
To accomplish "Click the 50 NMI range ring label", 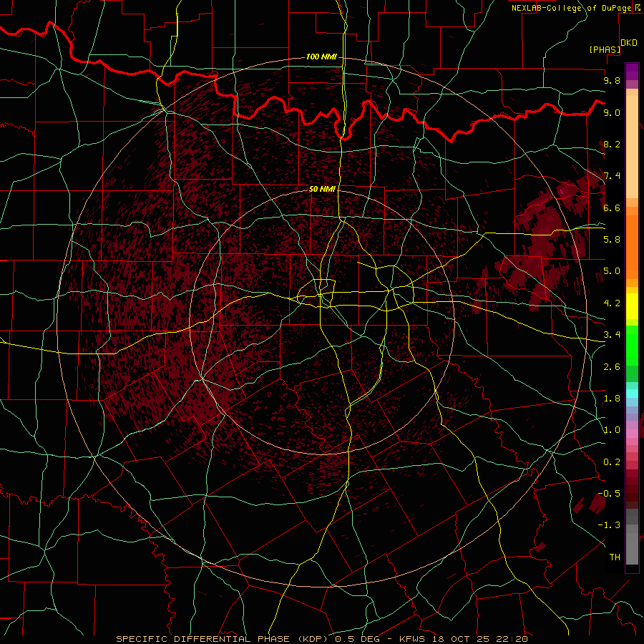I will pyautogui.click(x=322, y=189).
